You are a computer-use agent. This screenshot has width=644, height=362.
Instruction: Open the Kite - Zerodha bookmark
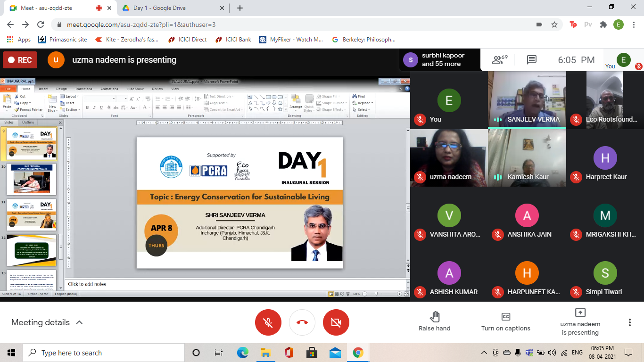click(127, 40)
